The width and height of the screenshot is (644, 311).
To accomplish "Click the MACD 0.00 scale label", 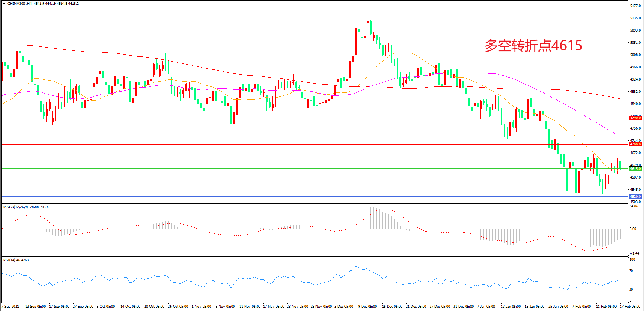I will point(633,229).
